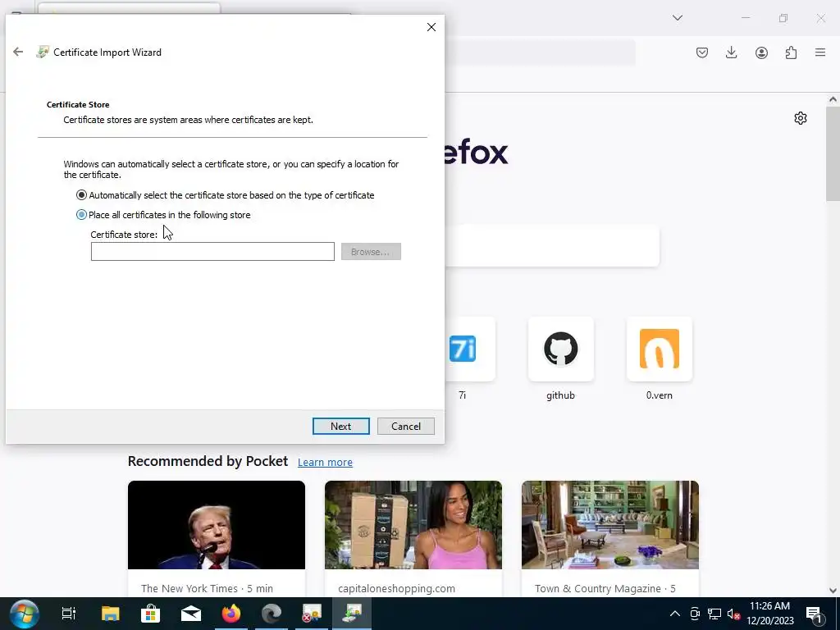Click the Firefox search box on new tab
840x630 pixels.
552,245
